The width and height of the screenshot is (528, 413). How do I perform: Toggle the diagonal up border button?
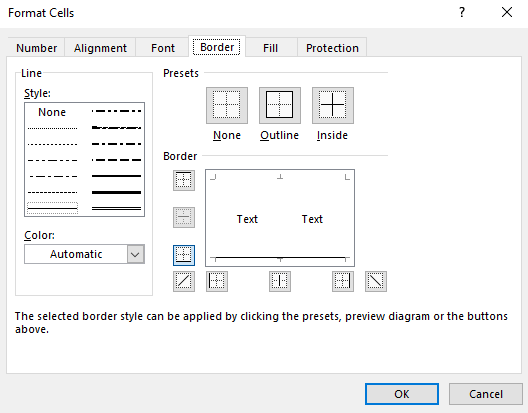(x=184, y=281)
